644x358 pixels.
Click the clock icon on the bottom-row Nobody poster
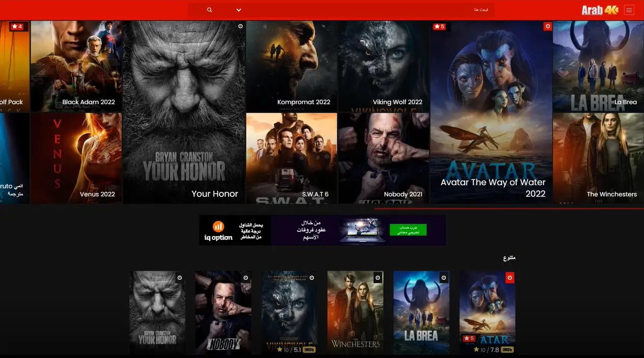246,278
